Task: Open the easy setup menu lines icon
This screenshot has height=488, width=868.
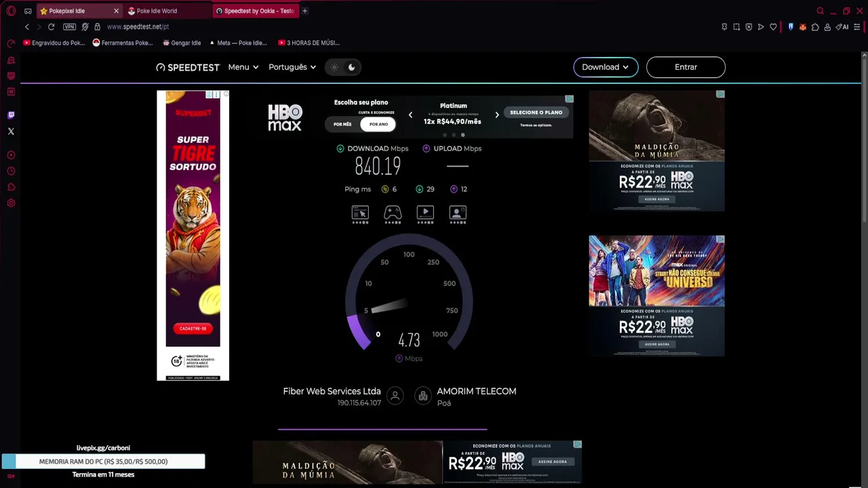Action: 857,27
